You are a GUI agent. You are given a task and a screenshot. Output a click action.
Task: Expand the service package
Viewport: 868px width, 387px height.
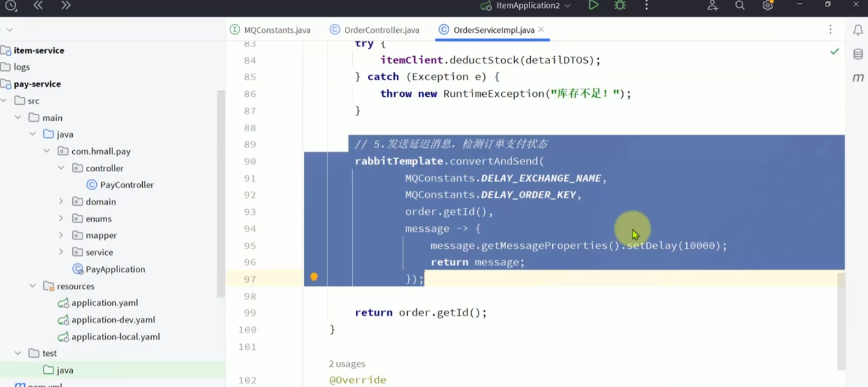tap(61, 252)
